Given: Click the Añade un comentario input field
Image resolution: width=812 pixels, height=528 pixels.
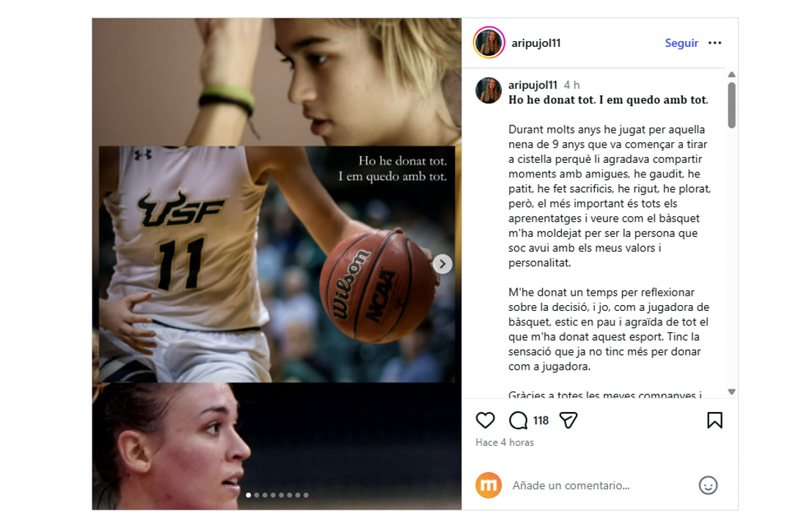Looking at the screenshot, I should (601, 485).
